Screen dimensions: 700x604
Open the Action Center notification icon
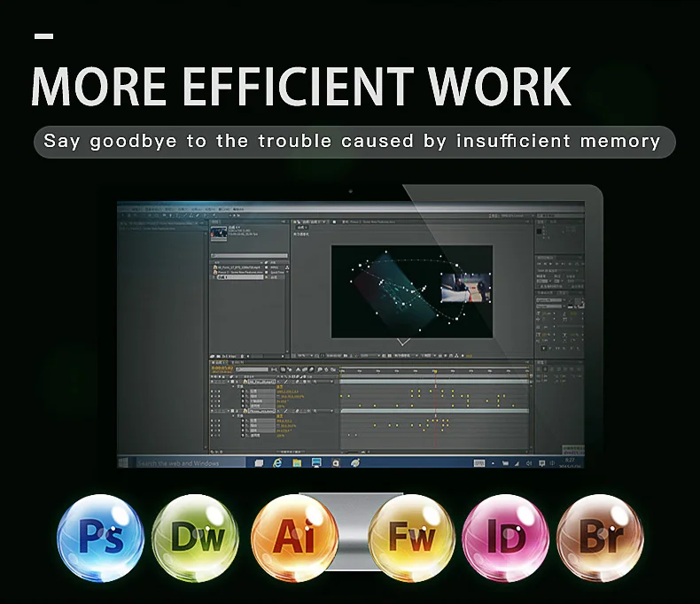pos(541,463)
